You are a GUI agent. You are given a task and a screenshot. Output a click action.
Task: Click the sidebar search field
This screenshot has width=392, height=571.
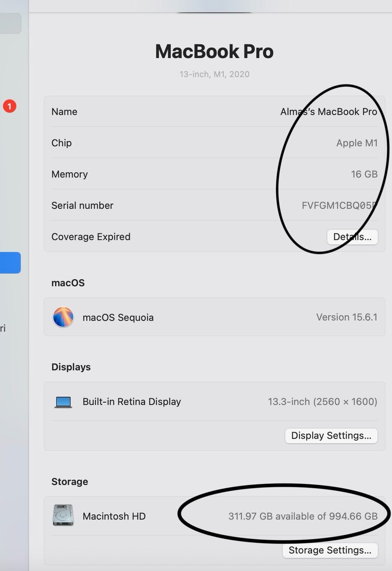click(10, 23)
